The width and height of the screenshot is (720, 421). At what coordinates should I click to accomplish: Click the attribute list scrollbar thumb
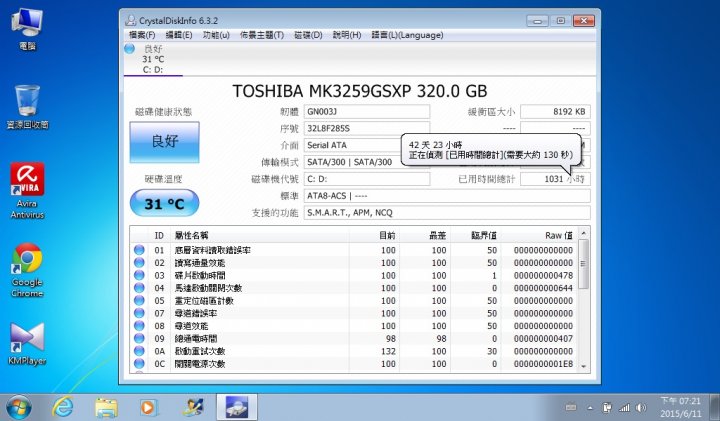pos(584,264)
